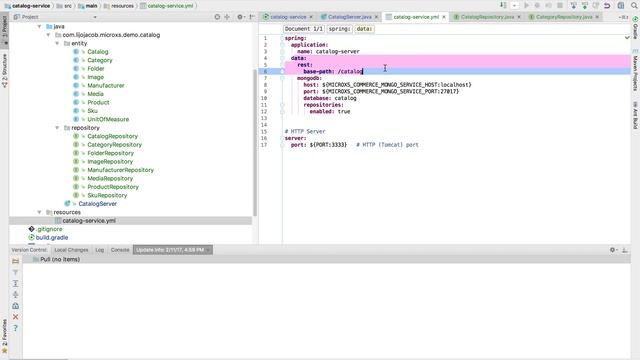This screenshot has width=640, height=360.
Task: Click the 'spring:' YAML breadcrumb
Action: coord(339,29)
